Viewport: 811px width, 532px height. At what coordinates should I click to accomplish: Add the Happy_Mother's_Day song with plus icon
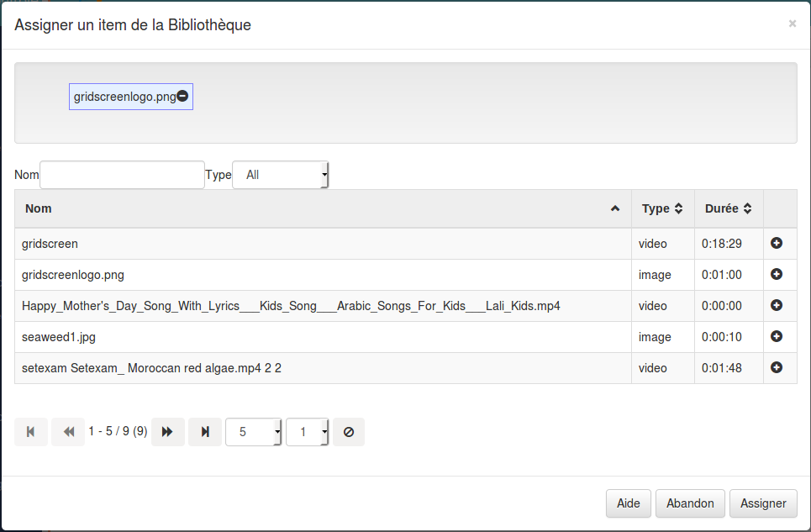click(777, 305)
